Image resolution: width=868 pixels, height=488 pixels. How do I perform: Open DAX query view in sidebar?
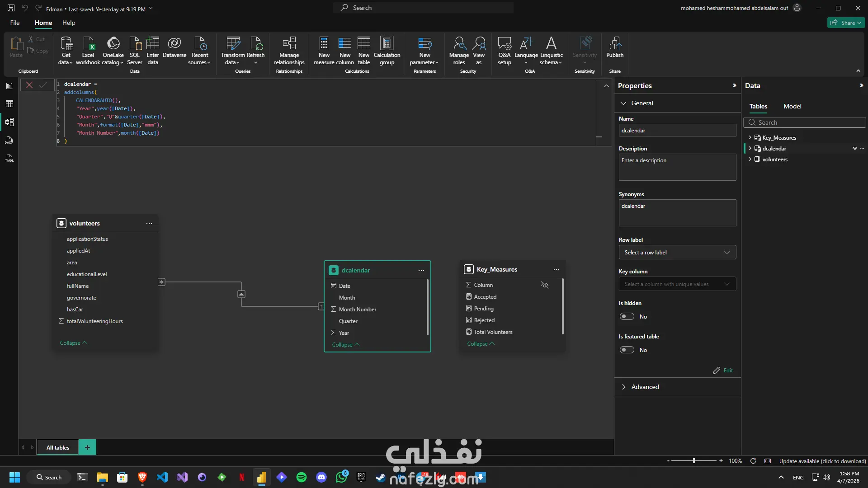point(9,140)
